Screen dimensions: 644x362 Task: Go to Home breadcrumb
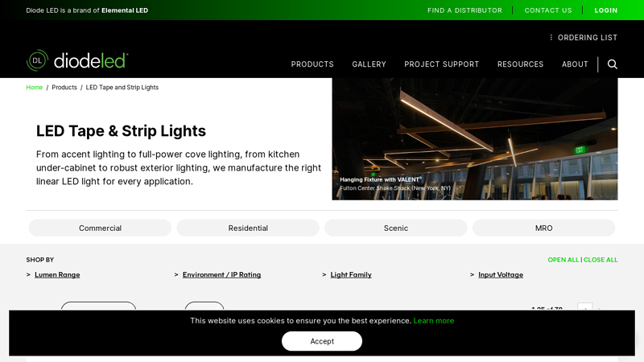35,88
